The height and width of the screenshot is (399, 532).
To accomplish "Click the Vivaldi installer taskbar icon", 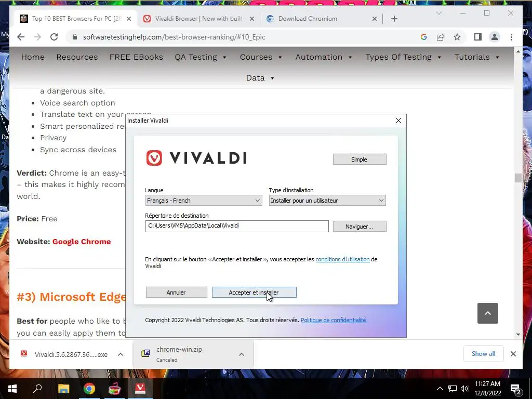I will (140, 389).
